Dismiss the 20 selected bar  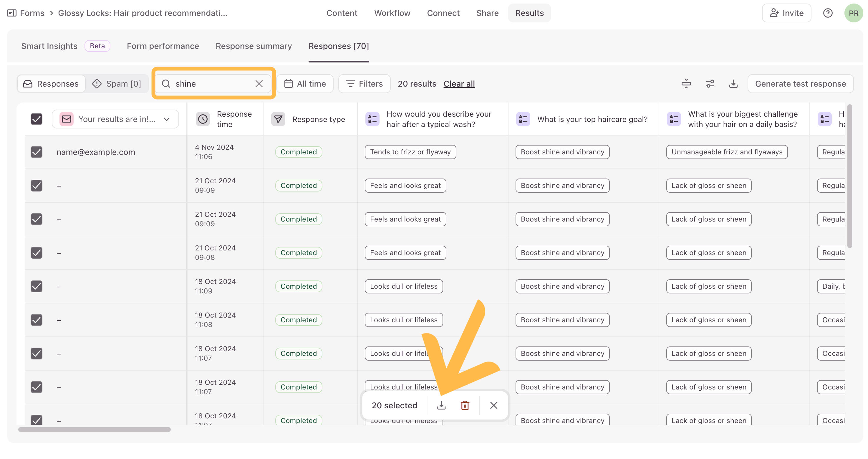click(x=494, y=405)
